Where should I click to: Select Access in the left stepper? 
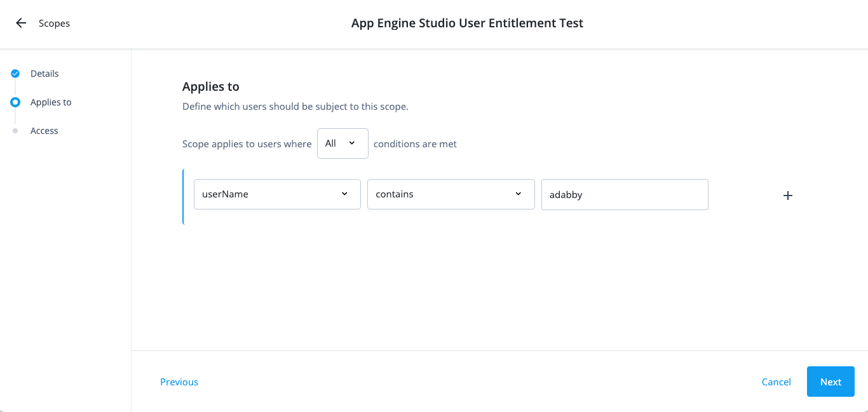[44, 130]
